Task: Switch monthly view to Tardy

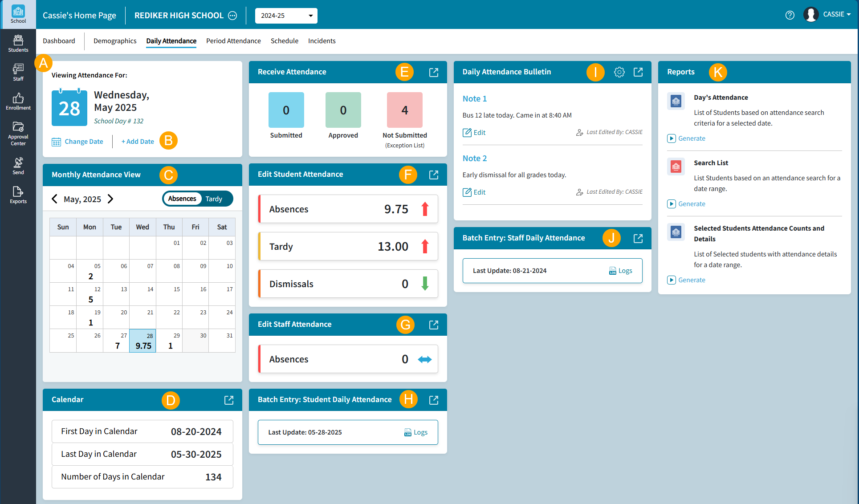Action: tap(214, 199)
